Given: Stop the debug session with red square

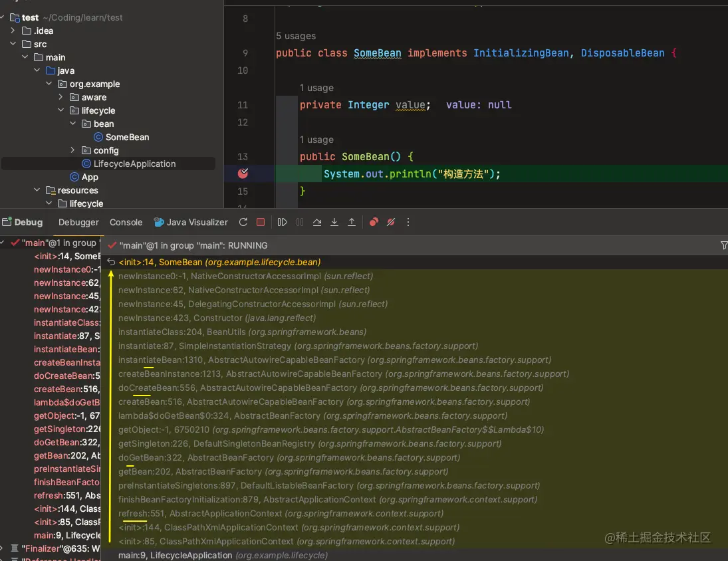Looking at the screenshot, I should 261,222.
